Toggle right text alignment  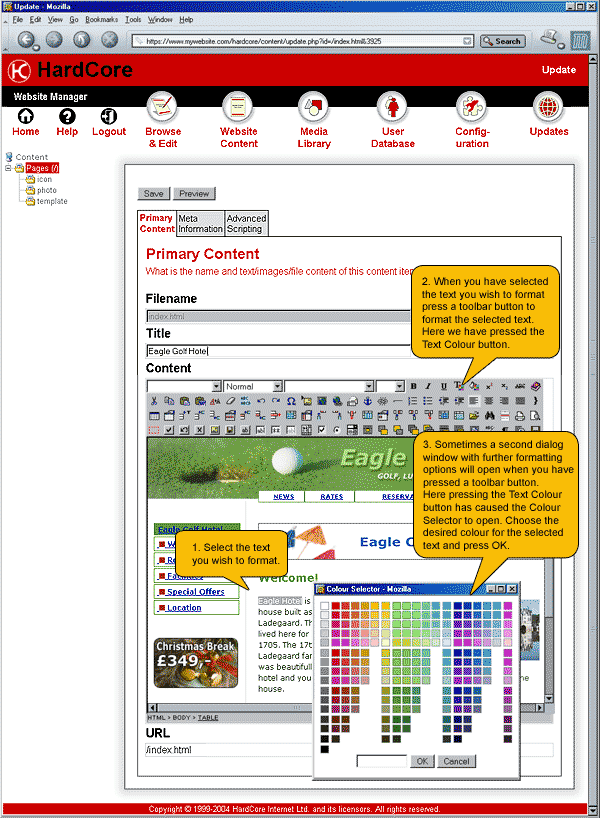click(x=505, y=401)
